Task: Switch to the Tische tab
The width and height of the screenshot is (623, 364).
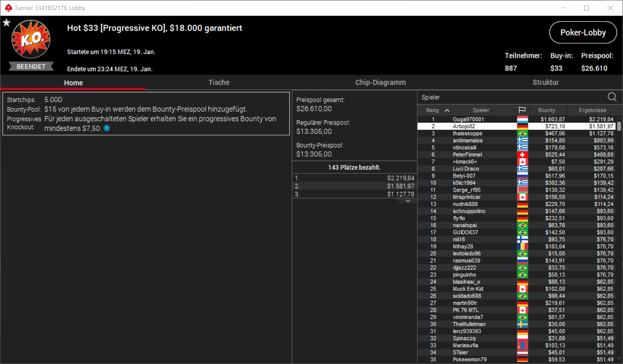Action: coord(219,82)
